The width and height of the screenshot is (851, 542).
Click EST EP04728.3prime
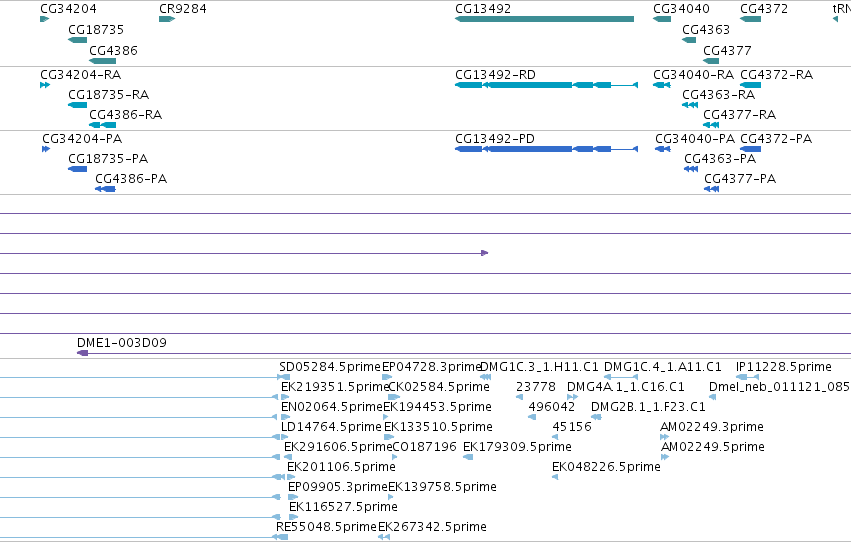432,367
